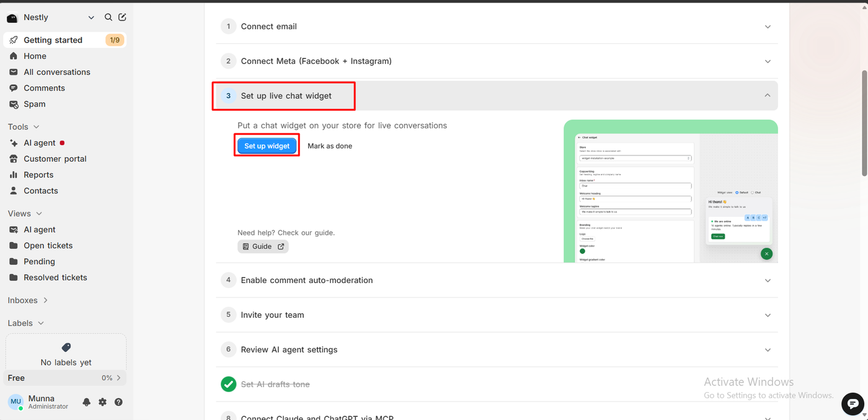Expand Review AI agent settings step
Screen dimensions: 868x420
tap(497, 349)
